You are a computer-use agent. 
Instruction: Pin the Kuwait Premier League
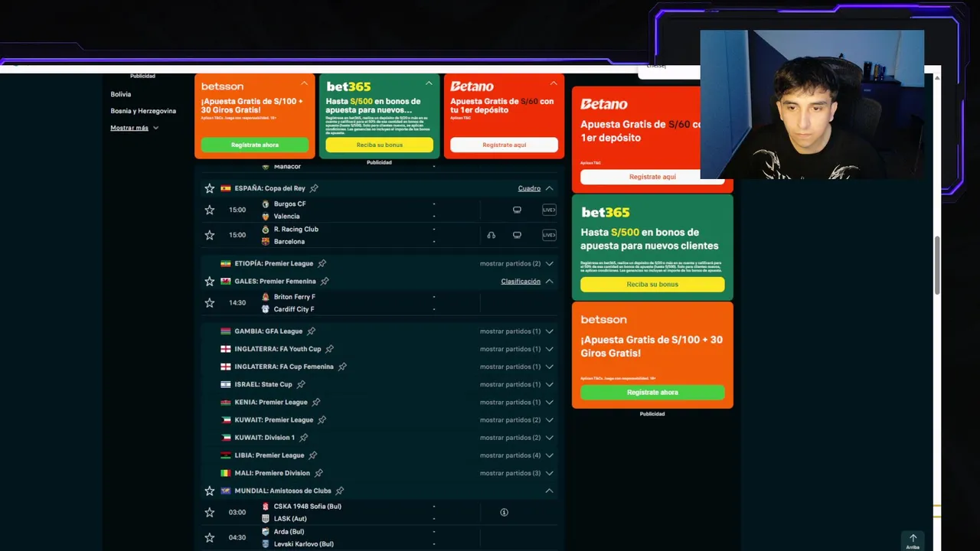click(322, 420)
